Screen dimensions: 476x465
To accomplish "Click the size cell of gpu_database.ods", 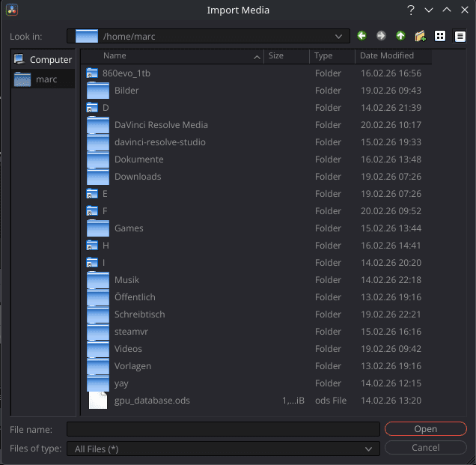I will [293, 401].
